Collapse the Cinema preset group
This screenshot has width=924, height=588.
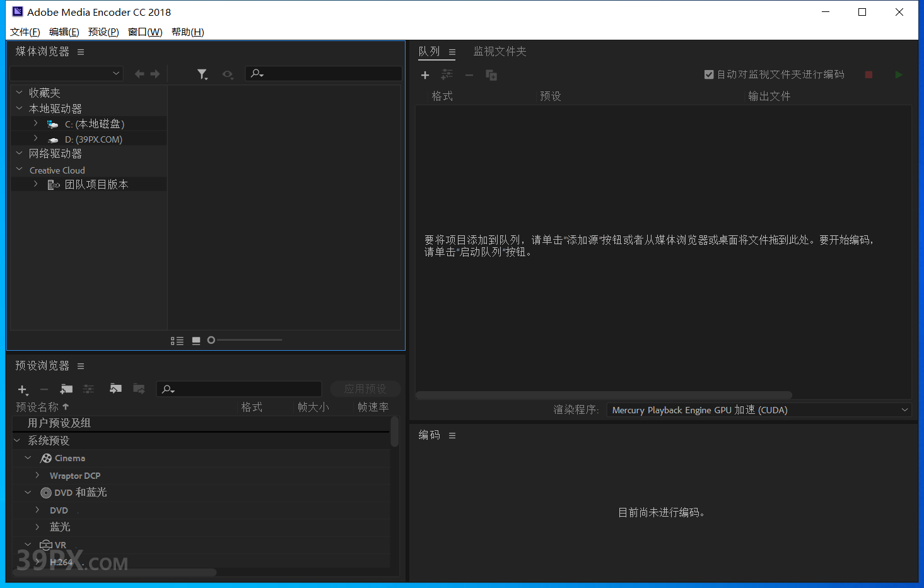tap(28, 457)
